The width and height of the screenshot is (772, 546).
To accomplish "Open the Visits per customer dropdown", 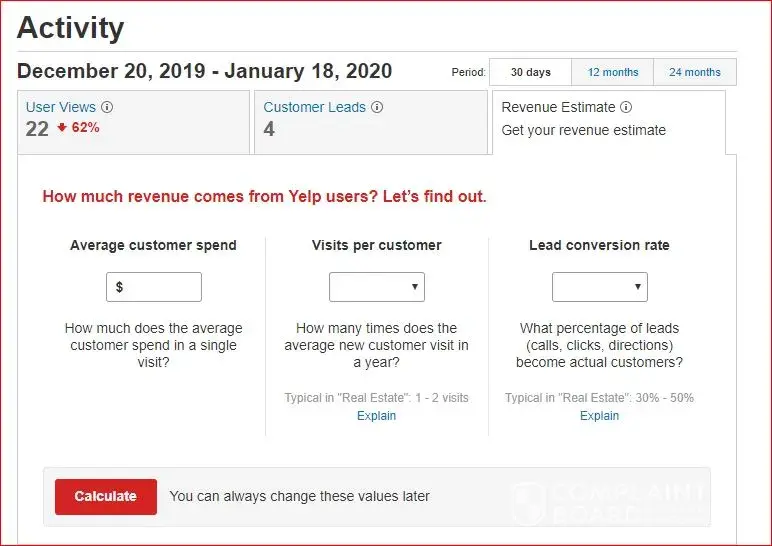I will pos(377,287).
